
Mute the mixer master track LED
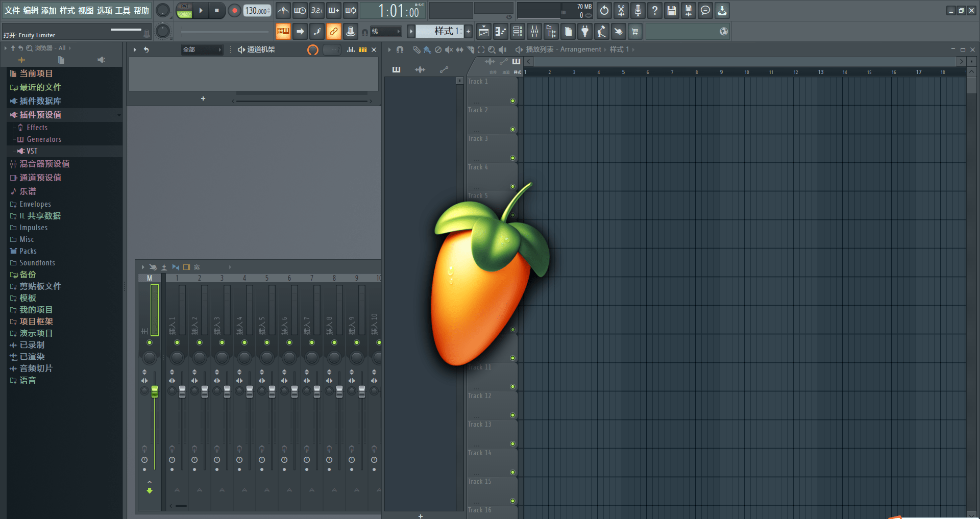click(150, 342)
